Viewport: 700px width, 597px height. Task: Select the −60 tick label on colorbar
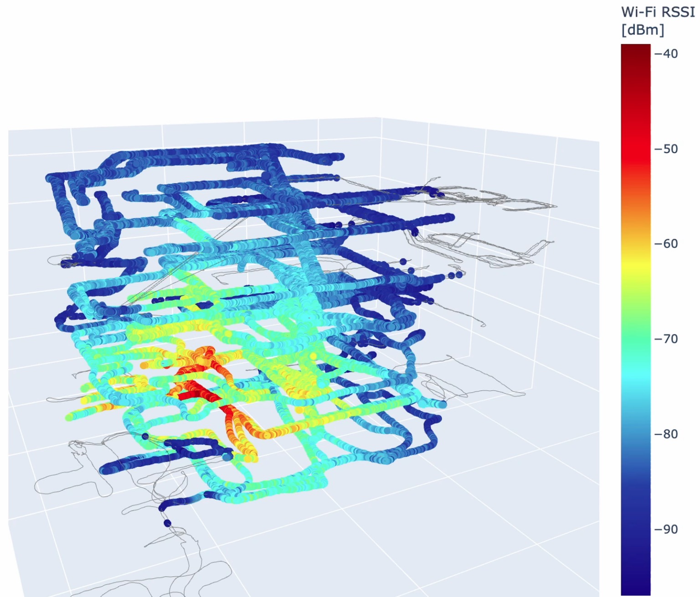point(666,244)
